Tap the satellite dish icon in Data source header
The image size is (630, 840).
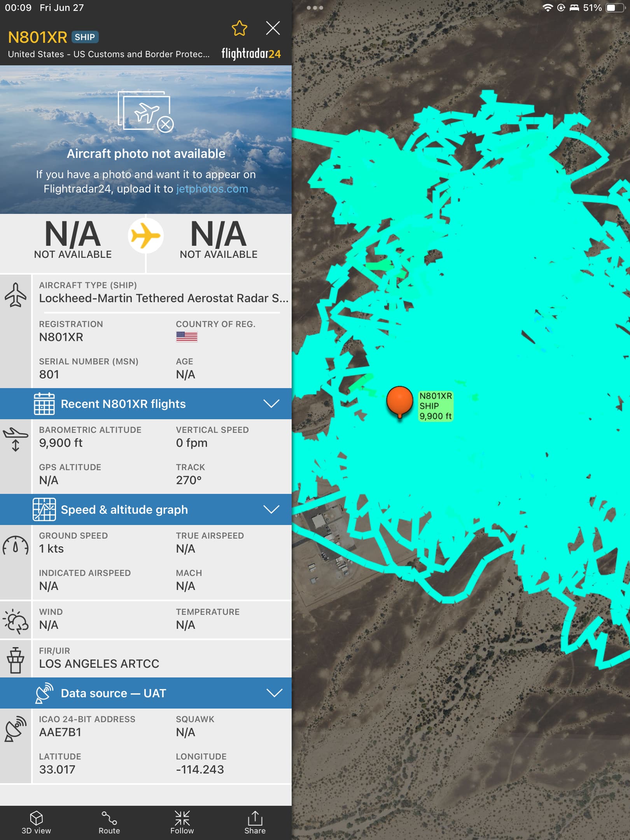click(44, 693)
